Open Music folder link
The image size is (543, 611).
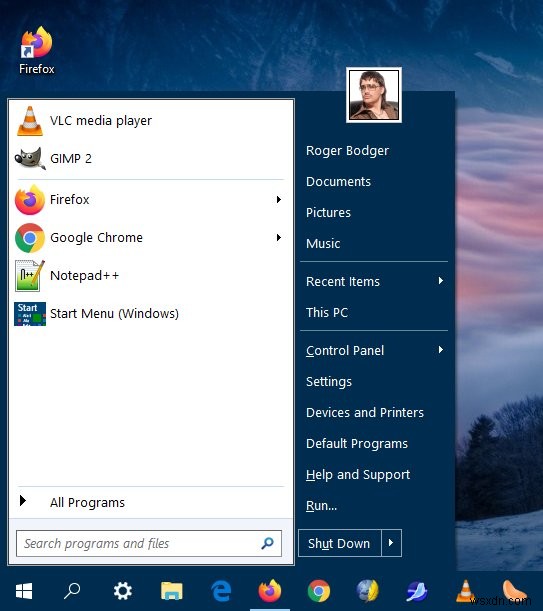(323, 244)
